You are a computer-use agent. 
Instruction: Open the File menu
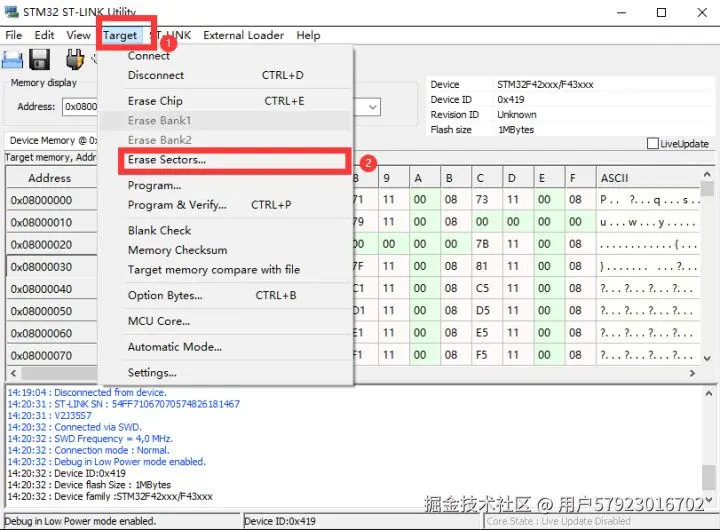(x=13, y=35)
